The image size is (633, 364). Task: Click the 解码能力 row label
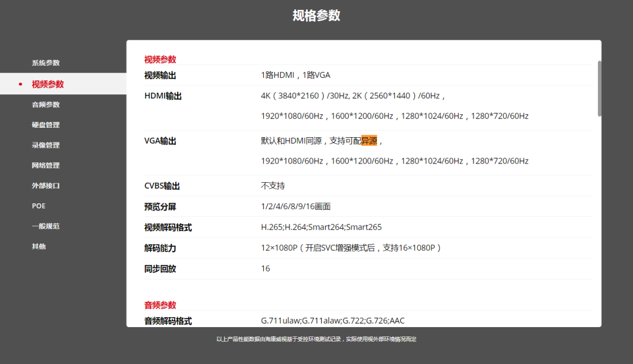click(160, 248)
